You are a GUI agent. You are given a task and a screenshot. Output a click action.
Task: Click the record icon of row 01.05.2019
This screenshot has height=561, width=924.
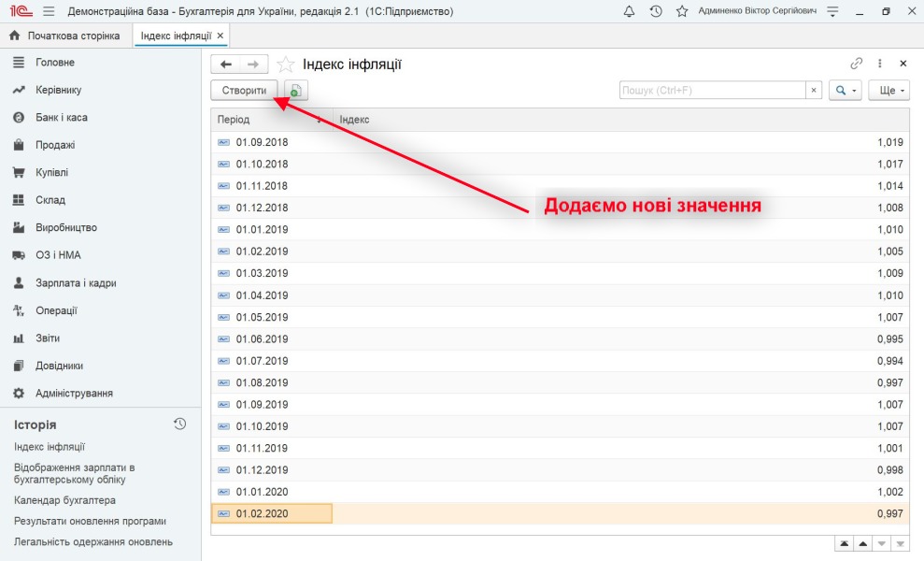click(x=223, y=317)
